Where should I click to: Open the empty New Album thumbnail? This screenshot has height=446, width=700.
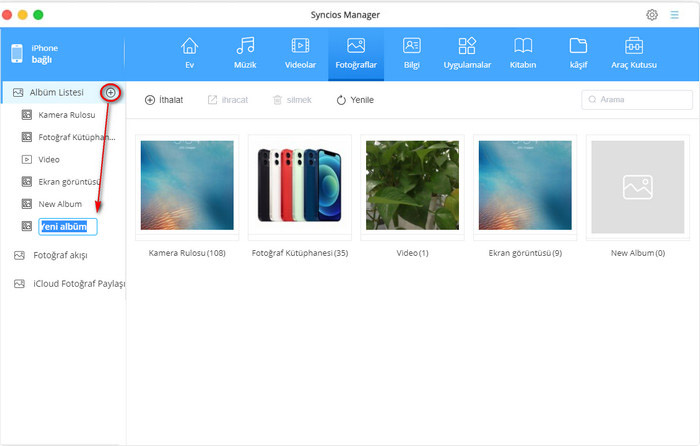pos(638,187)
